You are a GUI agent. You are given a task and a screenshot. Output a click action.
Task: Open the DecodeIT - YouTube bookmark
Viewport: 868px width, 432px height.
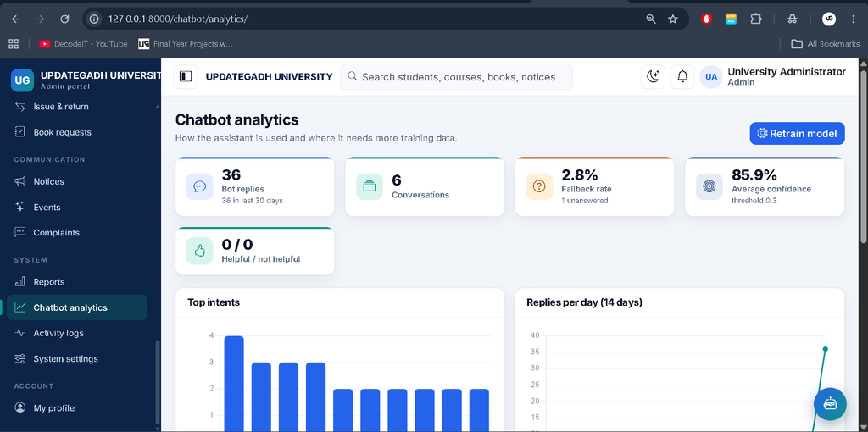point(84,44)
